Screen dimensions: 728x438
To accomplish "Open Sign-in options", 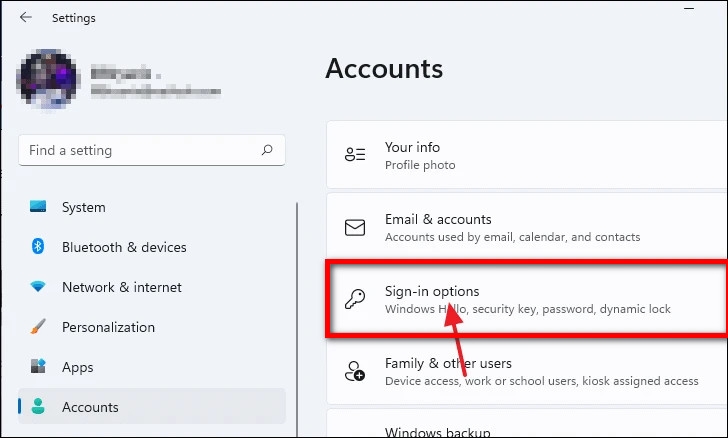I will tap(527, 299).
